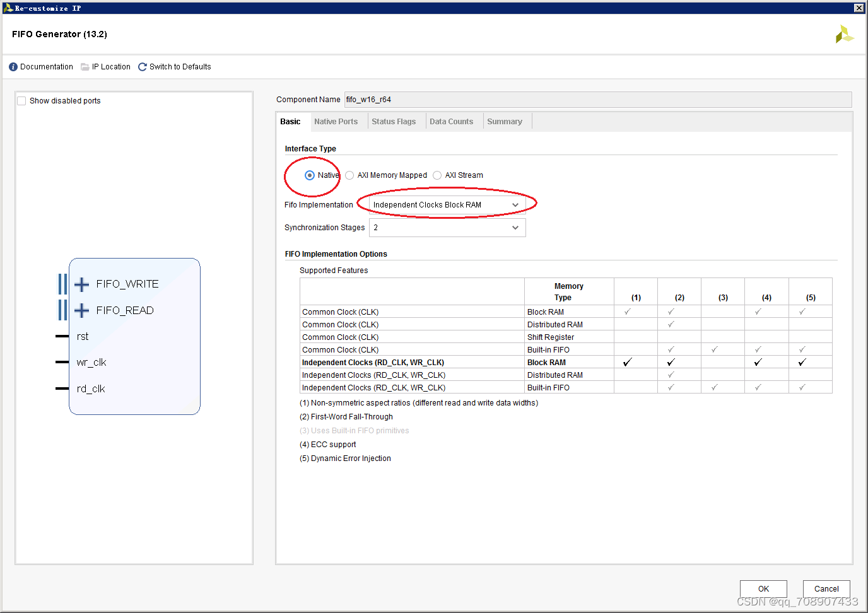Select AXI Memory Mapped radio button
The image size is (868, 613).
(349, 175)
